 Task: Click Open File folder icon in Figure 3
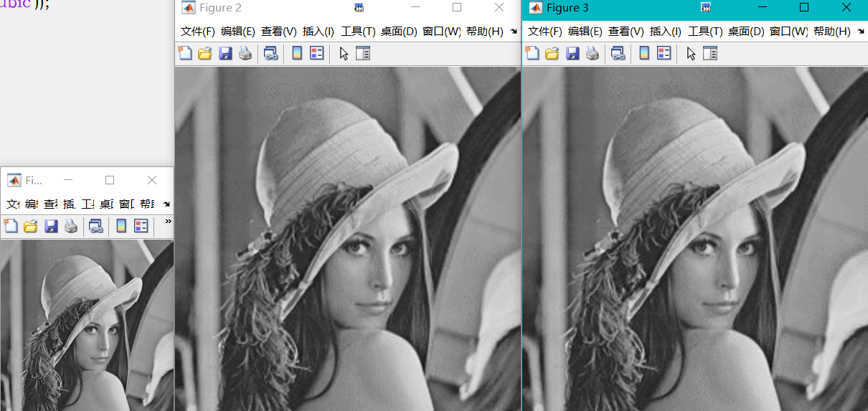click(x=552, y=53)
